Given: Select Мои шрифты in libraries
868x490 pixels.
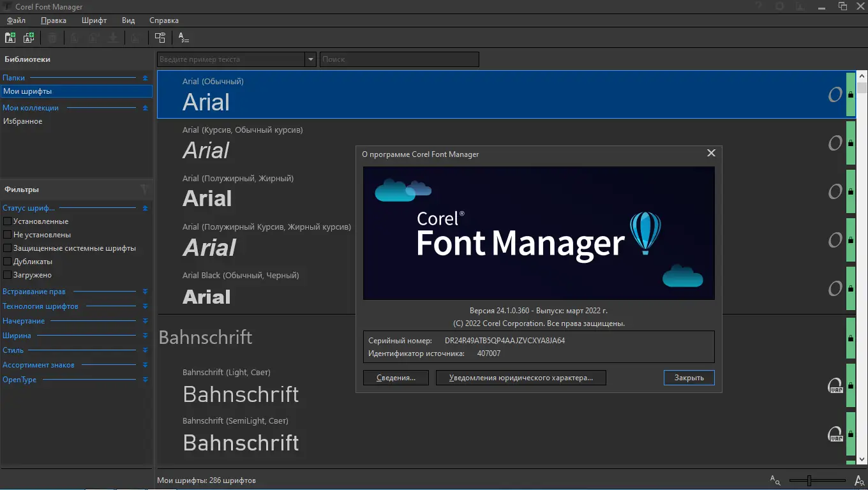Looking at the screenshot, I should click(77, 91).
